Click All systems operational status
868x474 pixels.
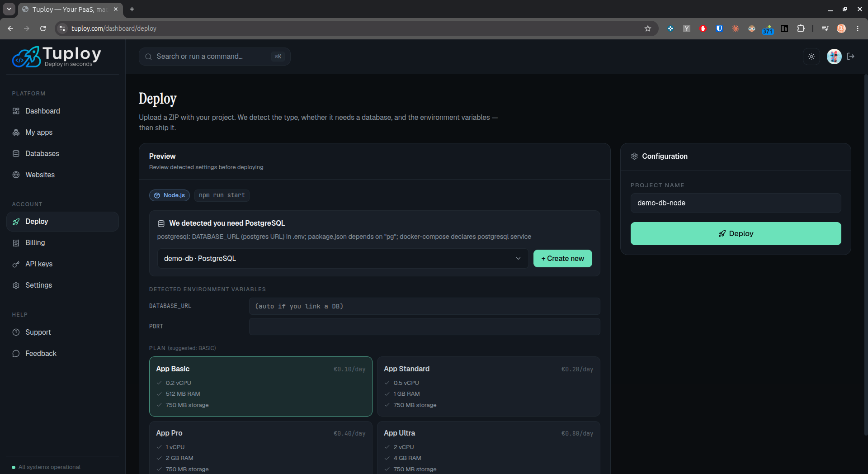click(x=46, y=467)
